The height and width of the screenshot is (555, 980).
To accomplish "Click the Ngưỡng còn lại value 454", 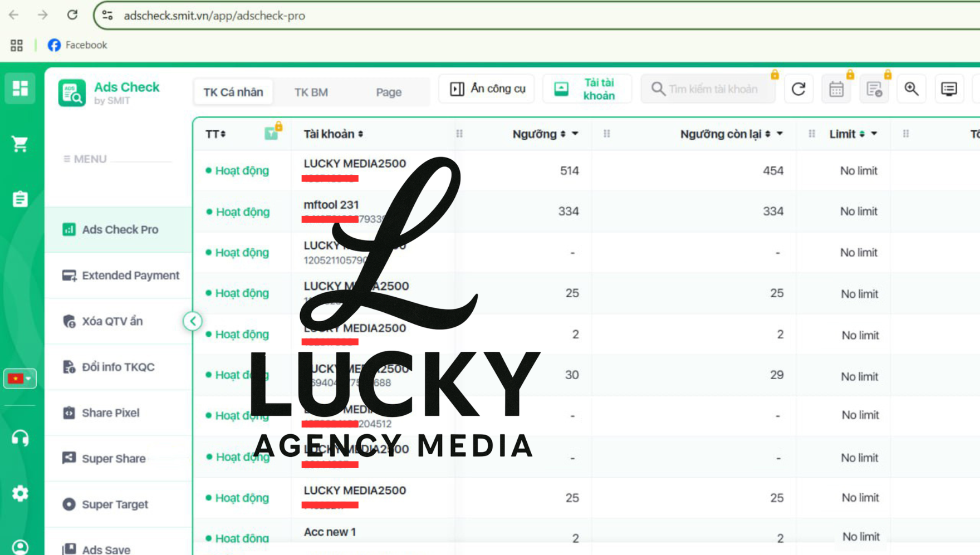I will 773,171.
